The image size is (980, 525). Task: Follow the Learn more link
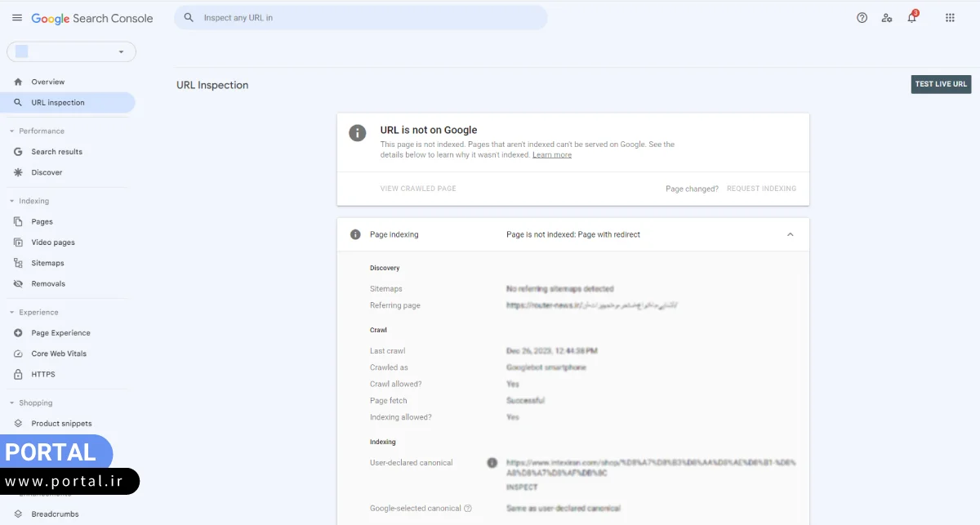tap(551, 155)
